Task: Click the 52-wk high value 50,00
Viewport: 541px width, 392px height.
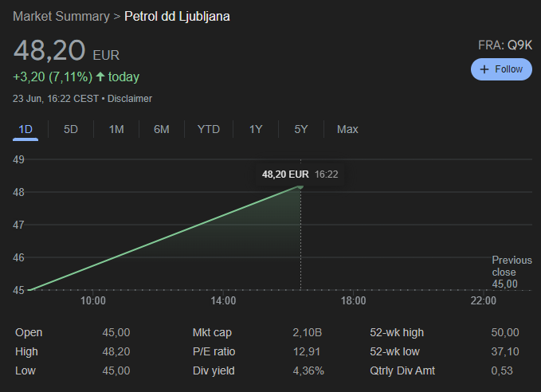Action: coord(505,333)
